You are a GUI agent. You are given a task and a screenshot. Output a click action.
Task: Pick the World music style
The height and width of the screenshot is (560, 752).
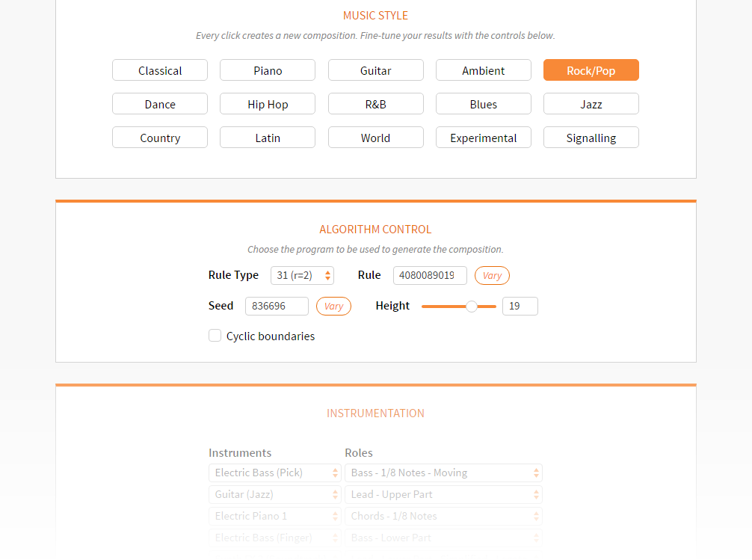click(x=375, y=138)
